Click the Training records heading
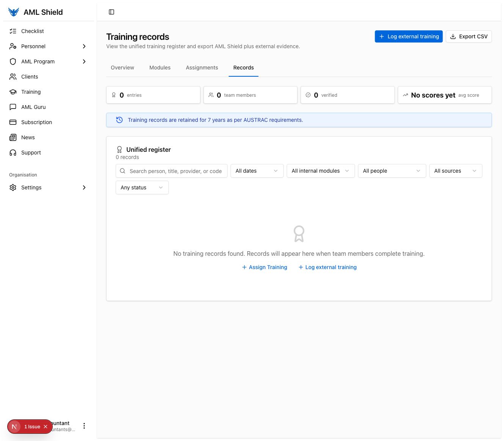The height and width of the screenshot is (441, 504). 138,37
